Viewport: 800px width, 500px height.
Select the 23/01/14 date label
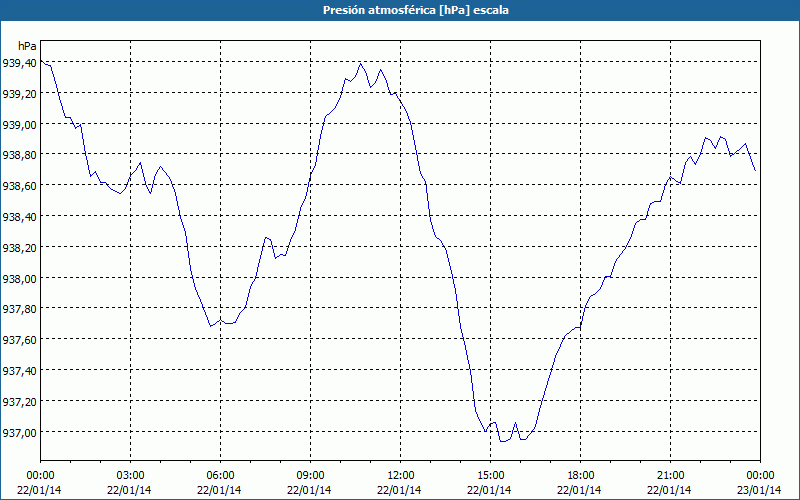759,490
